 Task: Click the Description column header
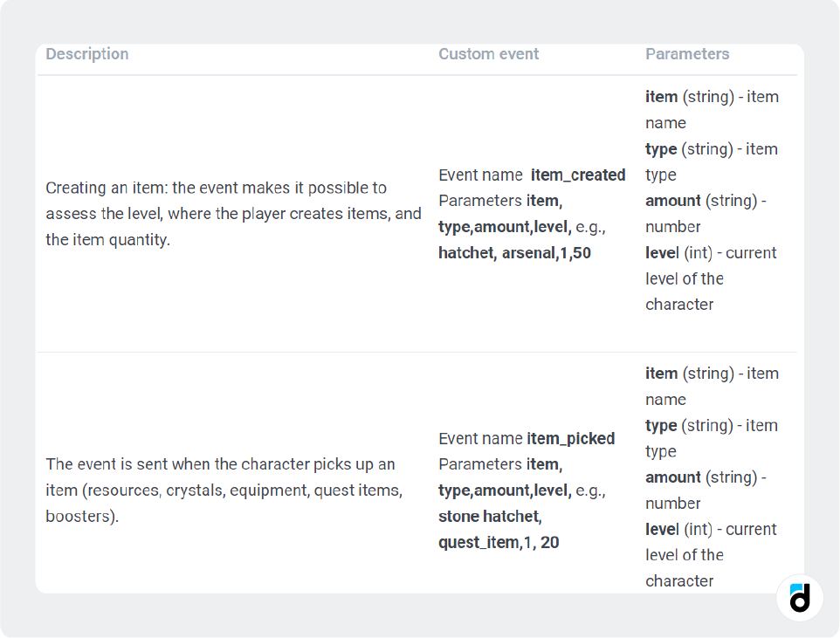click(87, 54)
